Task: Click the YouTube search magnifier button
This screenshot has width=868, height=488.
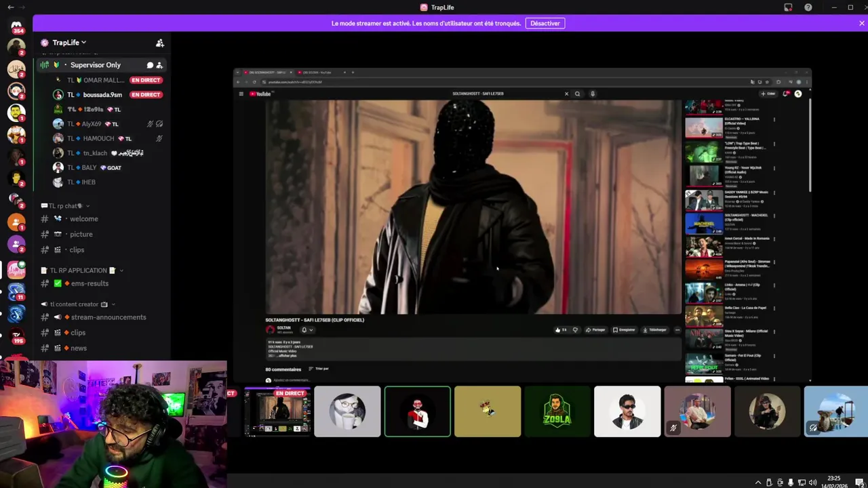Action: [577, 94]
